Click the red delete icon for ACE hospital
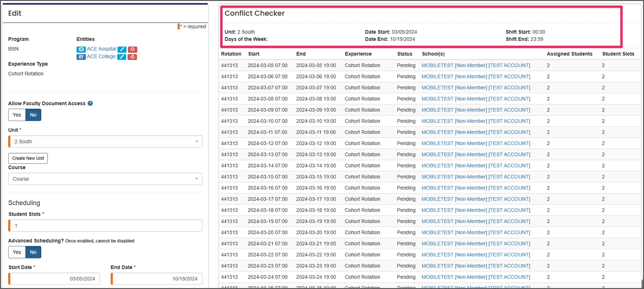644x289 pixels. click(132, 49)
